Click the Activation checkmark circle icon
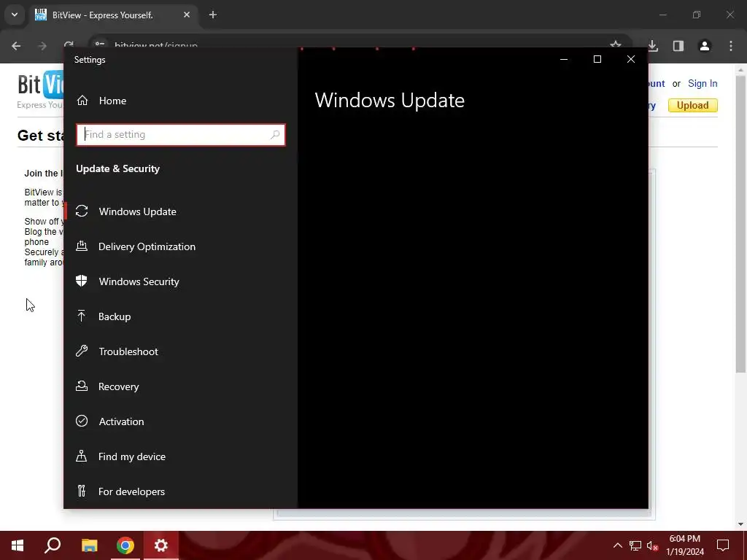This screenshot has width=747, height=560. (x=82, y=421)
